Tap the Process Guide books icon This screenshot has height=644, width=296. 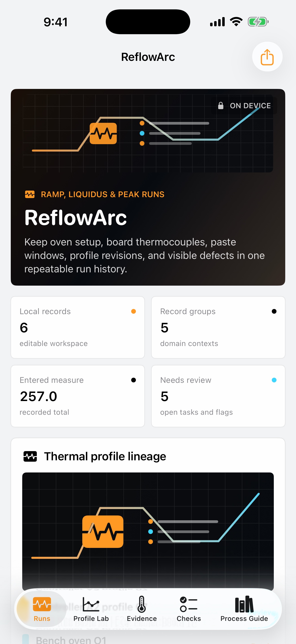244,604
